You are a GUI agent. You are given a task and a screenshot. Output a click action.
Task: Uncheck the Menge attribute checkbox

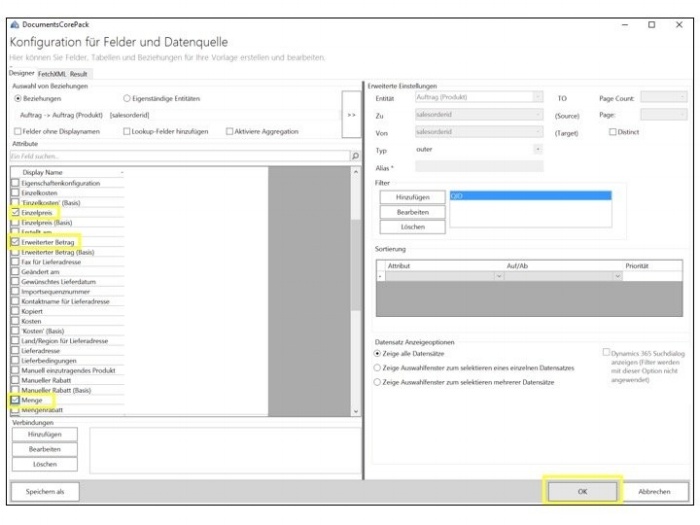[x=15, y=400]
